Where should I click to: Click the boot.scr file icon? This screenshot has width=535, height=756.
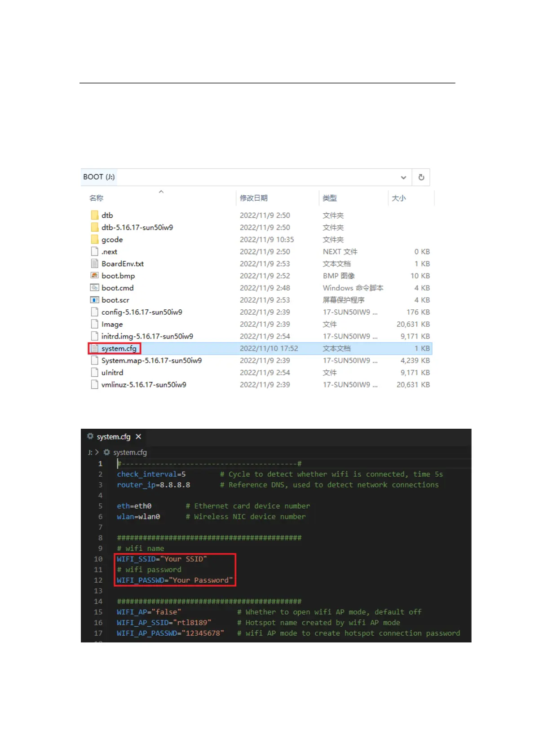tap(94, 300)
